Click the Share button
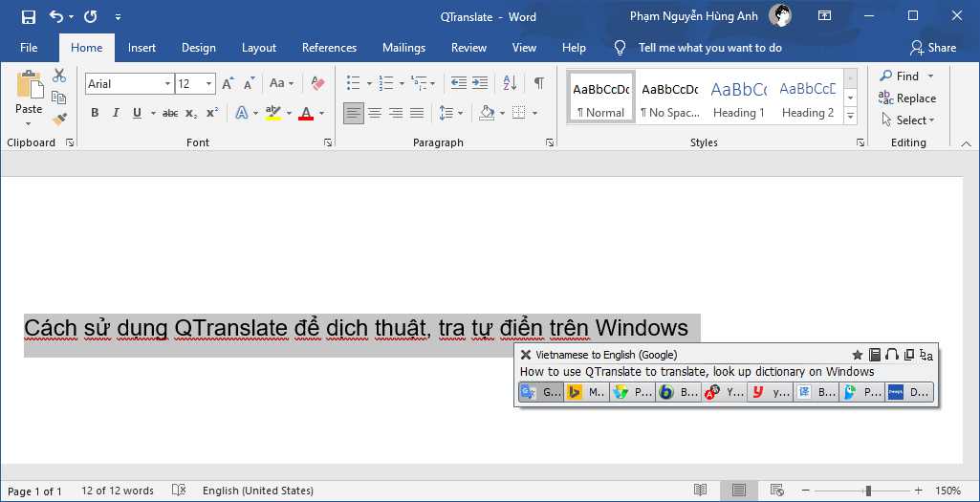The height and width of the screenshot is (502, 980). 934,48
